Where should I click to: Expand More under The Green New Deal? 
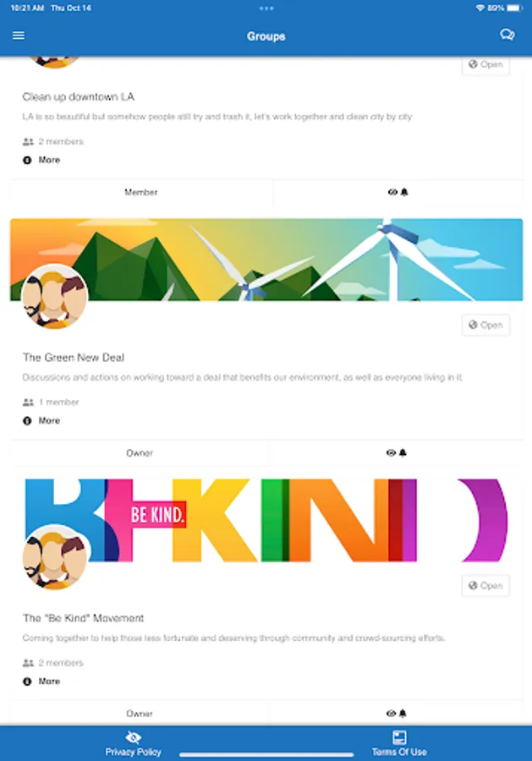pyautogui.click(x=41, y=421)
